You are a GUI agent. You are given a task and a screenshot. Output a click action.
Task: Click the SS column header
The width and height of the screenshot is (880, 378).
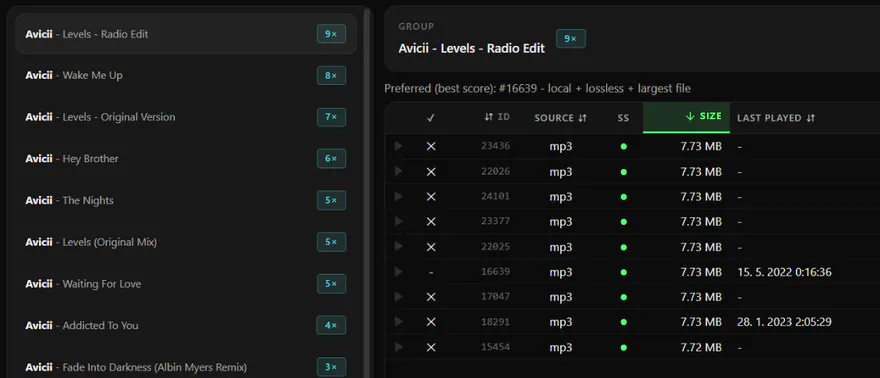point(623,118)
